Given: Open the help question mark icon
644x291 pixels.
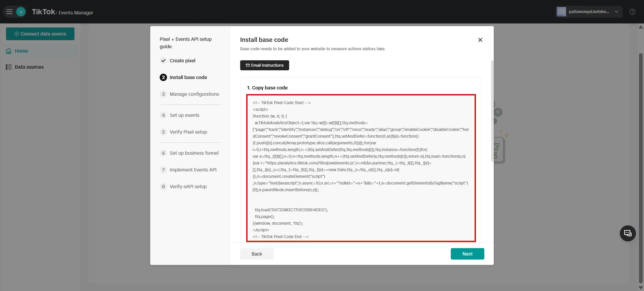Looking at the screenshot, I should 632,12.
